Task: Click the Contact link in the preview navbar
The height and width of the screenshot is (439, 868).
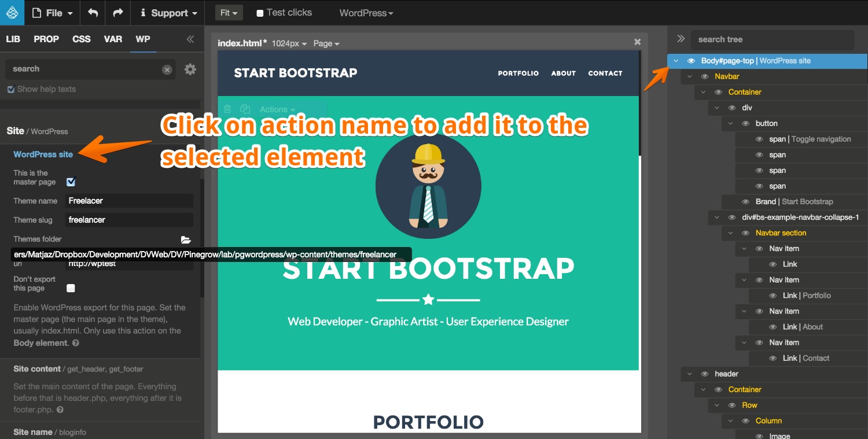Action: pyautogui.click(x=605, y=73)
